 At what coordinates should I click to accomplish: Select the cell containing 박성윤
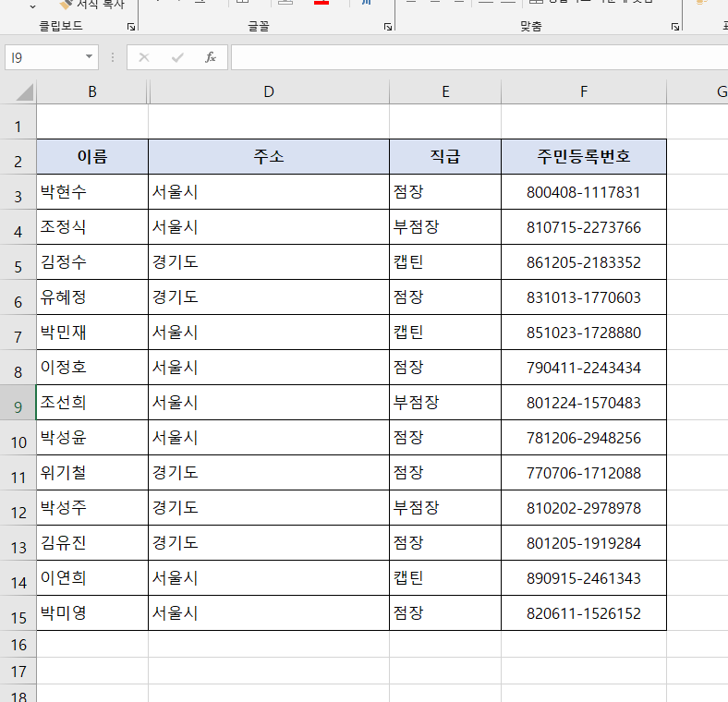[x=92, y=437]
